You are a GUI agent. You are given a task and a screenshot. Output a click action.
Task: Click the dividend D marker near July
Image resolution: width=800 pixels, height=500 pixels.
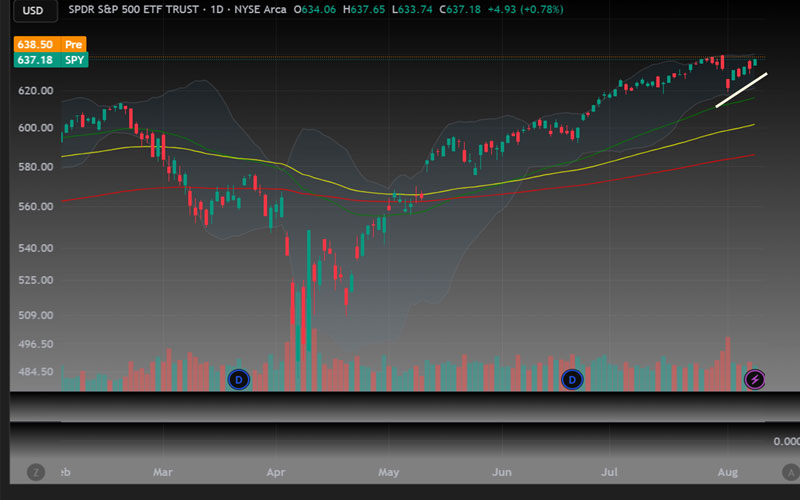572,379
